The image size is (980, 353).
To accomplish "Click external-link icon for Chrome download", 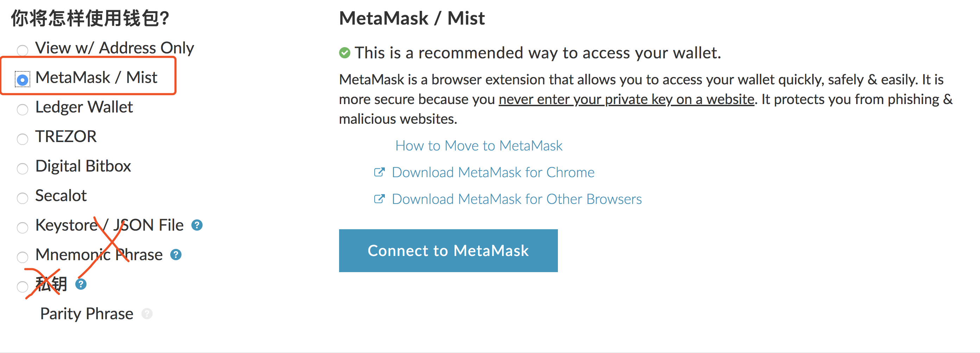I will click(x=379, y=172).
